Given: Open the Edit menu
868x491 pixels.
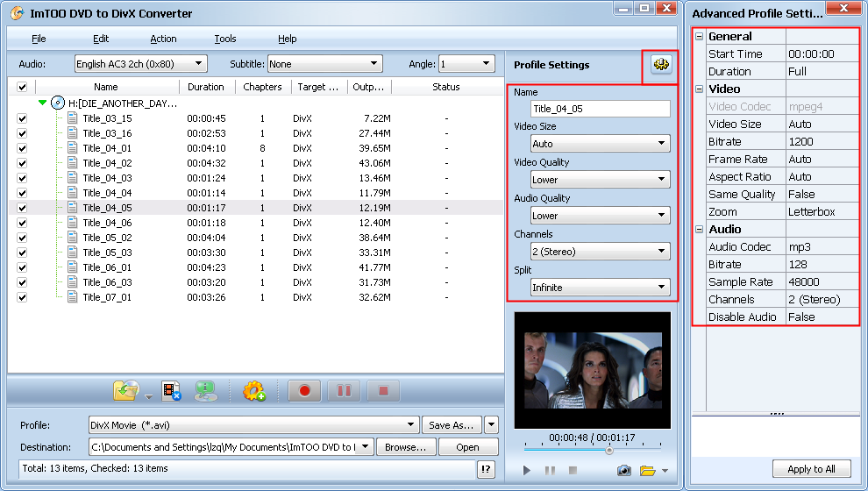Looking at the screenshot, I should (x=101, y=39).
